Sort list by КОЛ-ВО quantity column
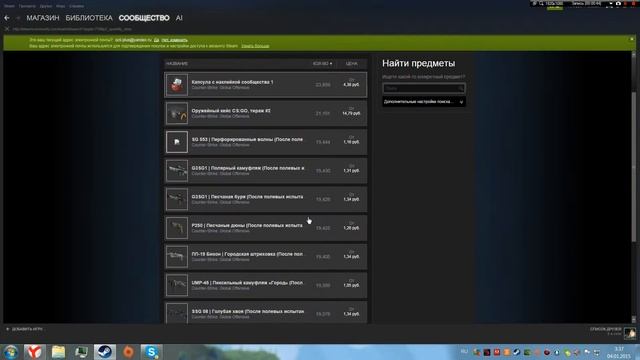The image size is (640, 360). [x=322, y=64]
